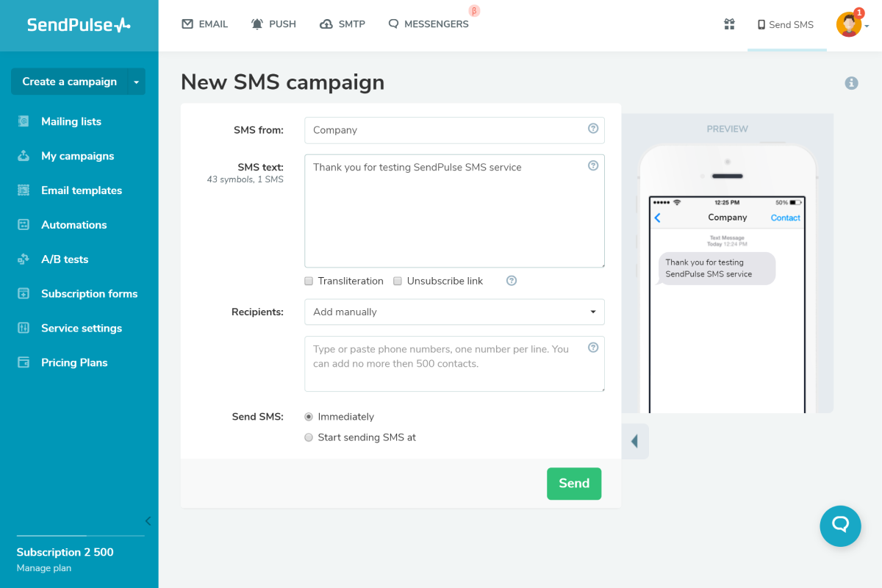Click the SMTP cloud icon
Screen dimensions: 882x588
(326, 24)
